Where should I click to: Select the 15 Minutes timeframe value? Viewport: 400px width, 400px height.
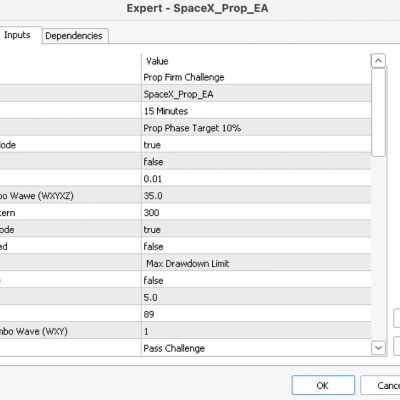pyautogui.click(x=256, y=111)
